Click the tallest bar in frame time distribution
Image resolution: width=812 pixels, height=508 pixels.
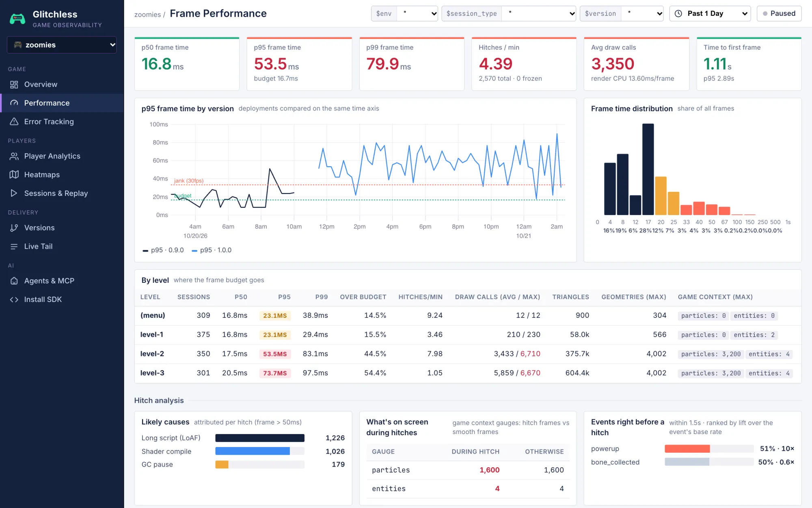[648, 169]
